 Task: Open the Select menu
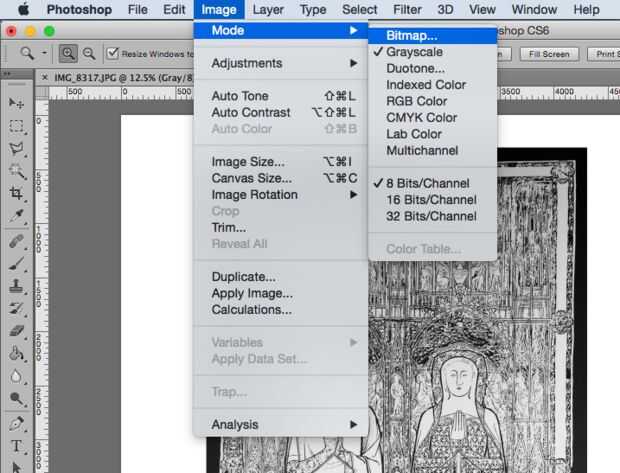pos(360,9)
